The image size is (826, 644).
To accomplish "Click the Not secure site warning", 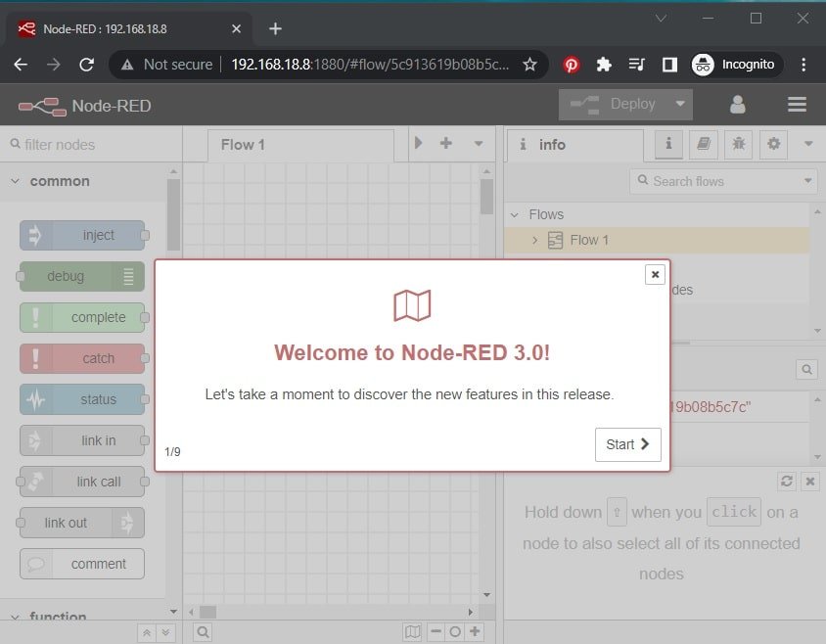I will [166, 65].
